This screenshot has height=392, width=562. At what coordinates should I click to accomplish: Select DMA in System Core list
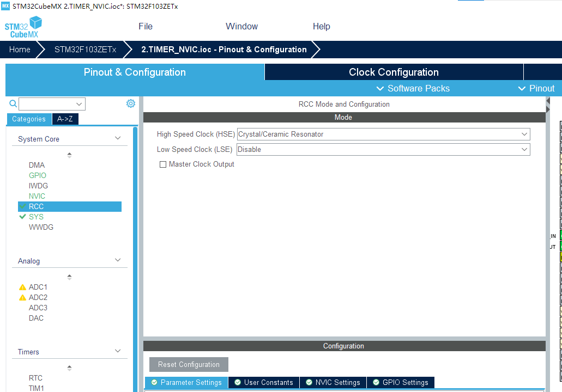pyautogui.click(x=37, y=165)
